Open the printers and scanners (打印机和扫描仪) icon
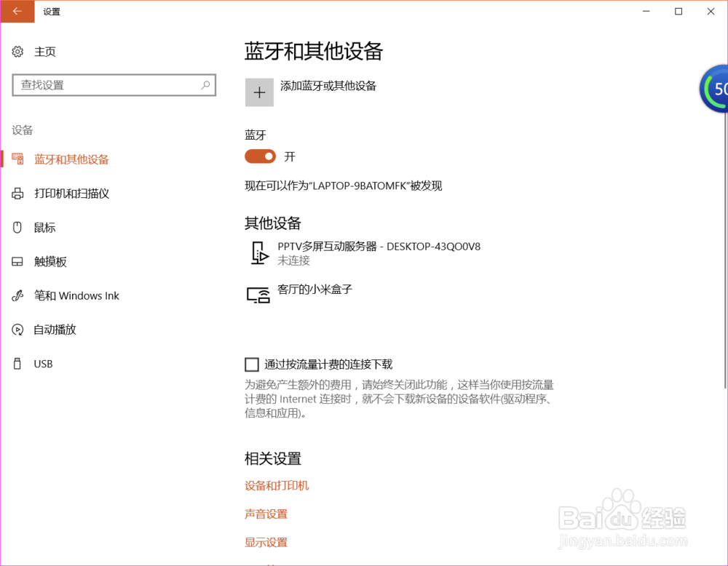 [x=17, y=193]
